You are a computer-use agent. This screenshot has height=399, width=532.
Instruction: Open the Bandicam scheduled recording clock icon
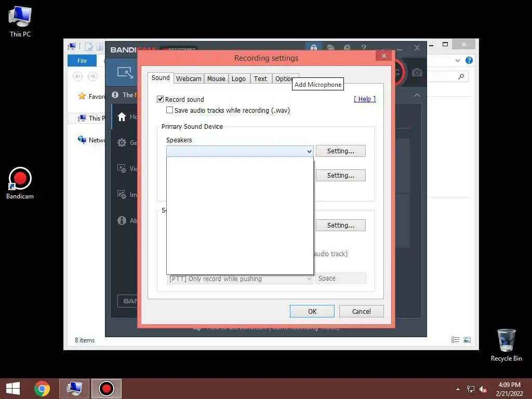pos(347,47)
